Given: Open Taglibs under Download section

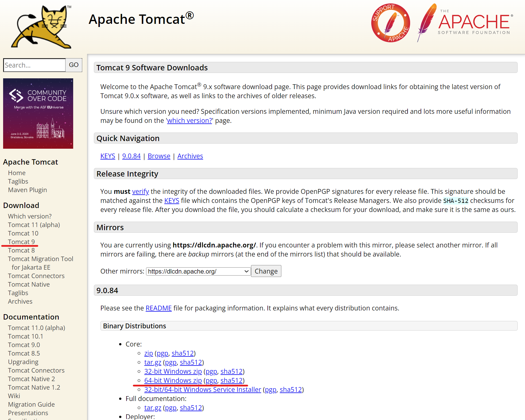Looking at the screenshot, I should click(x=18, y=293).
